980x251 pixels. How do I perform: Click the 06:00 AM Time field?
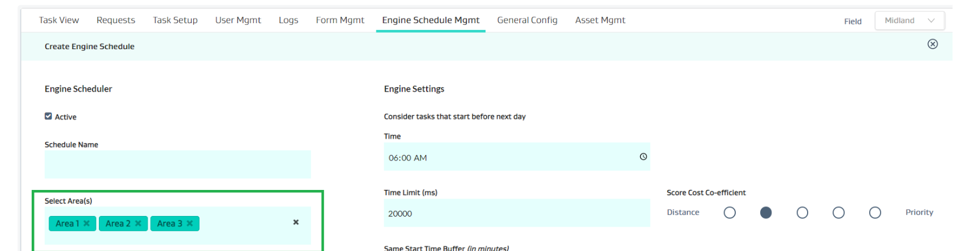[509, 157]
